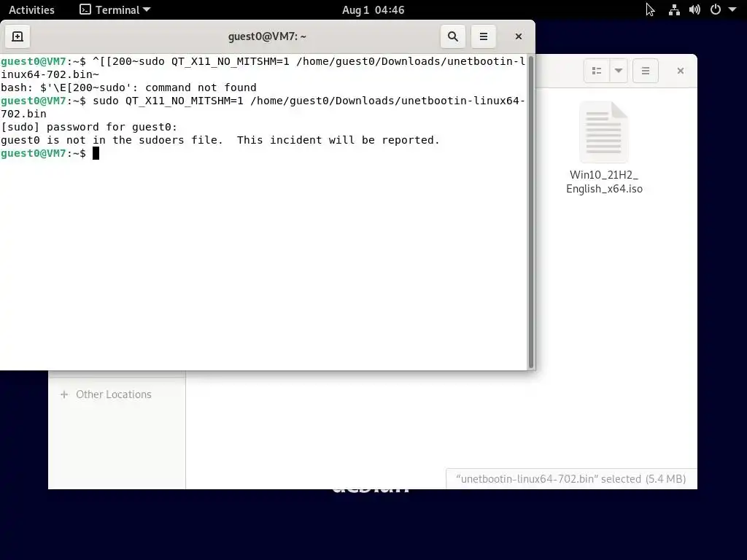Close the Files window
The height and width of the screenshot is (560, 747).
681,71
